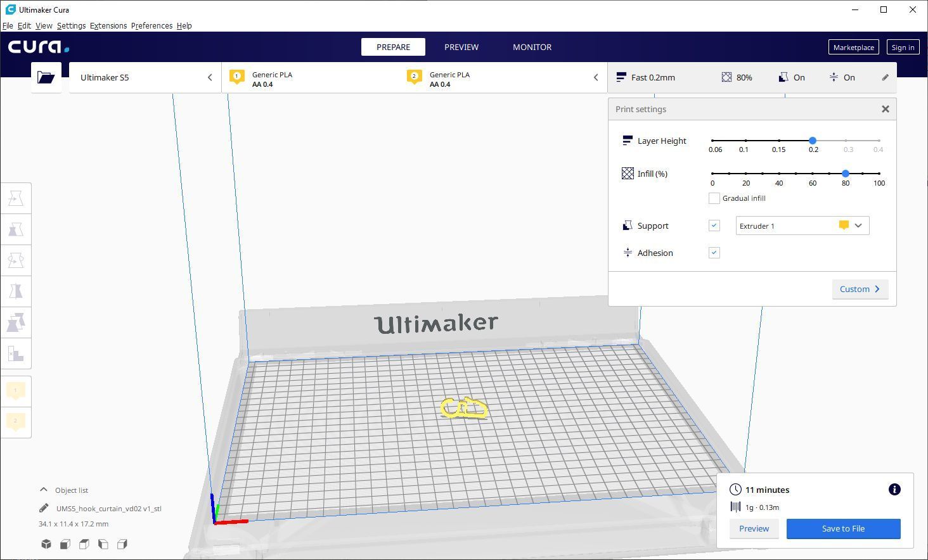Open the Help menu
The height and width of the screenshot is (560, 928).
(x=184, y=26)
